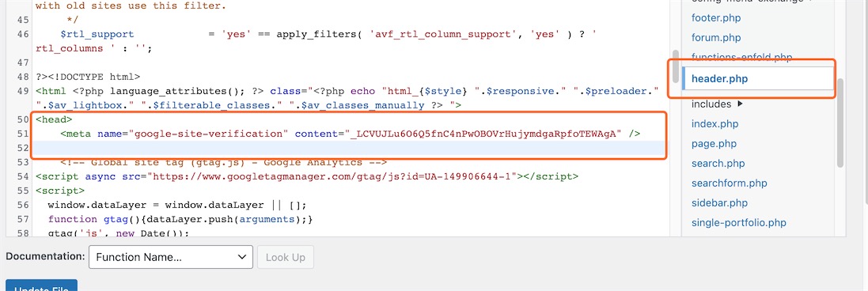
Task: Open search.php theme file
Action: point(718,164)
